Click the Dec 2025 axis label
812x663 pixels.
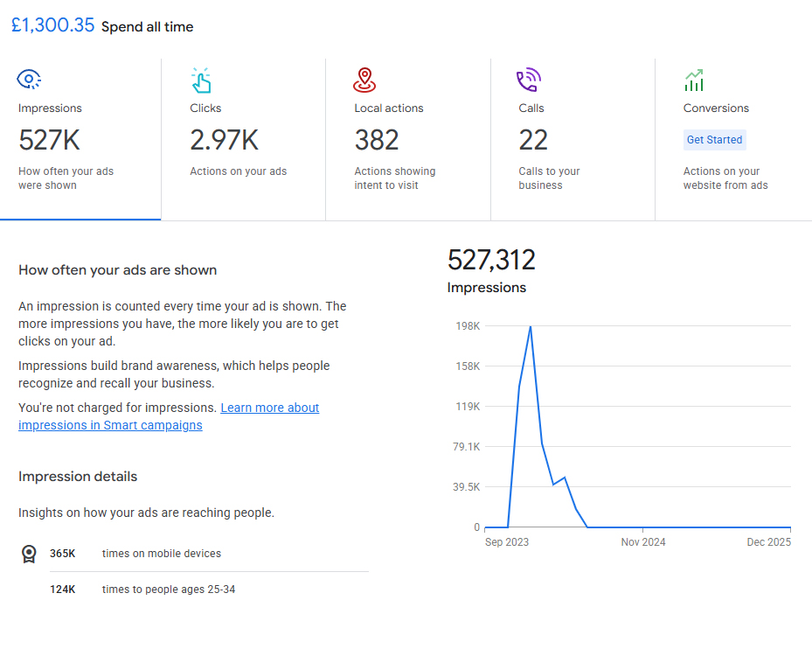pos(768,542)
